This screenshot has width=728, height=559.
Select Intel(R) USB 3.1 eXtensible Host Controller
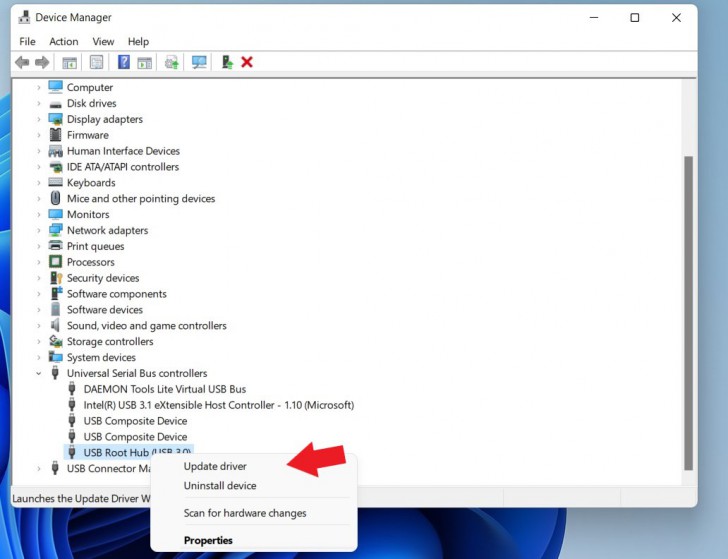point(219,405)
